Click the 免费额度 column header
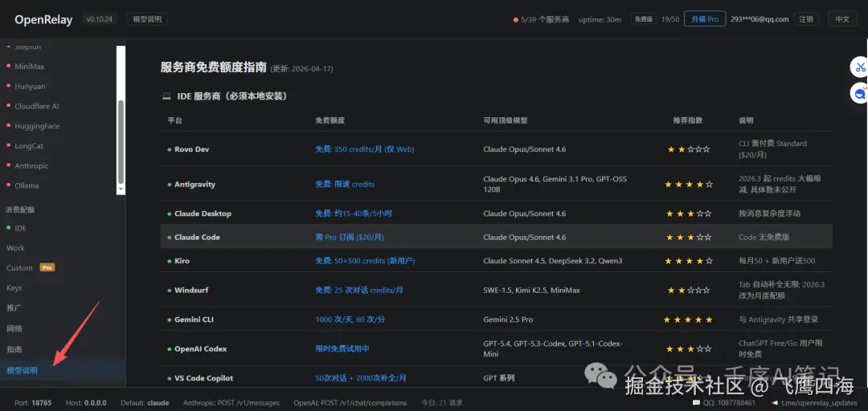Screen dimensions: 868x411 pyautogui.click(x=330, y=120)
